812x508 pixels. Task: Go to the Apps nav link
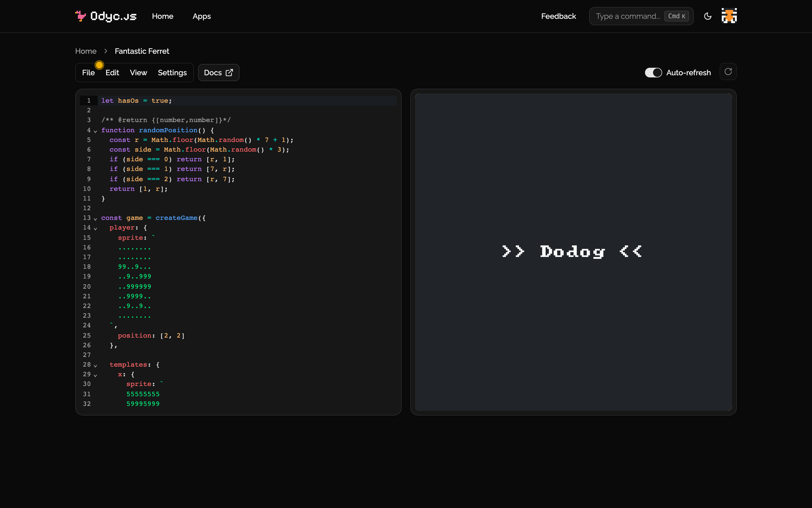click(202, 16)
